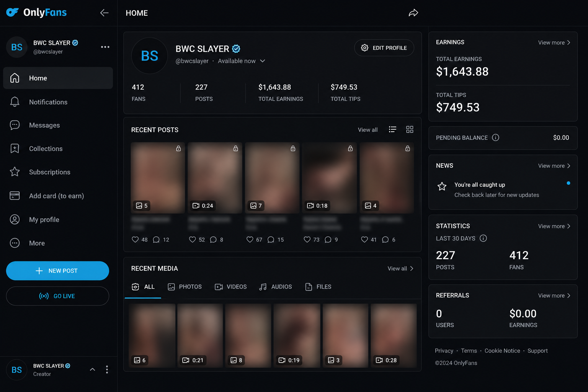
Task: Switch to the PHOTOS media tab
Action: [185, 287]
